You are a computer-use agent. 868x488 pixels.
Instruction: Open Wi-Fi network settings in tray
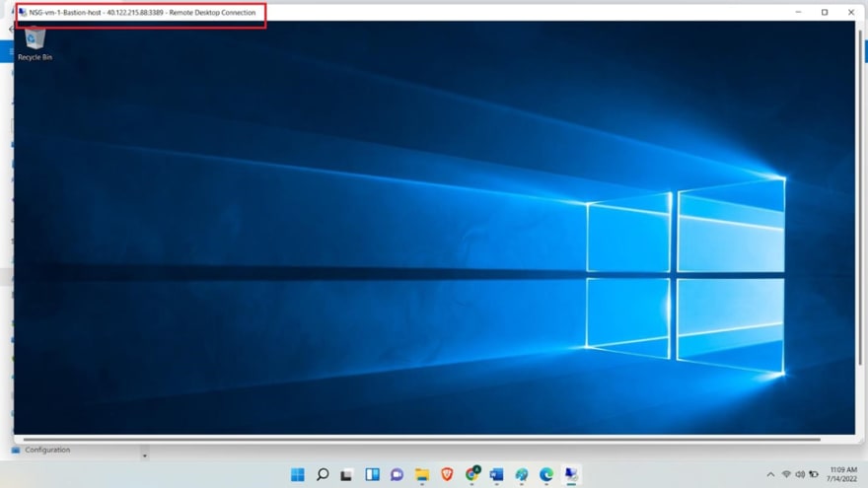tap(786, 474)
